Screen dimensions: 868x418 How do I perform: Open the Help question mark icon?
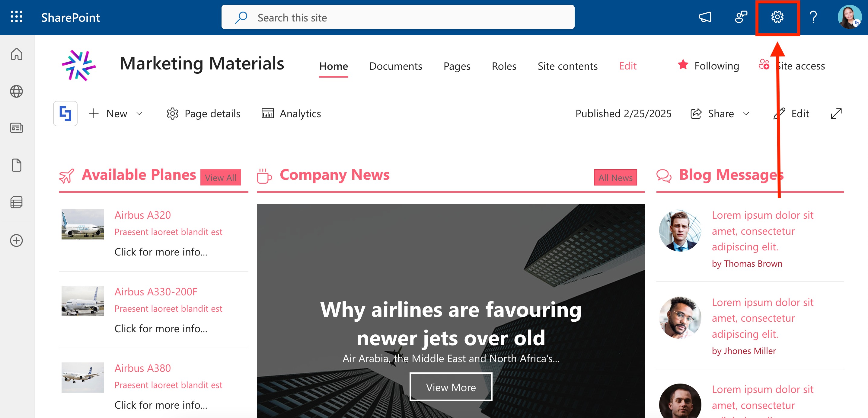[x=813, y=17]
